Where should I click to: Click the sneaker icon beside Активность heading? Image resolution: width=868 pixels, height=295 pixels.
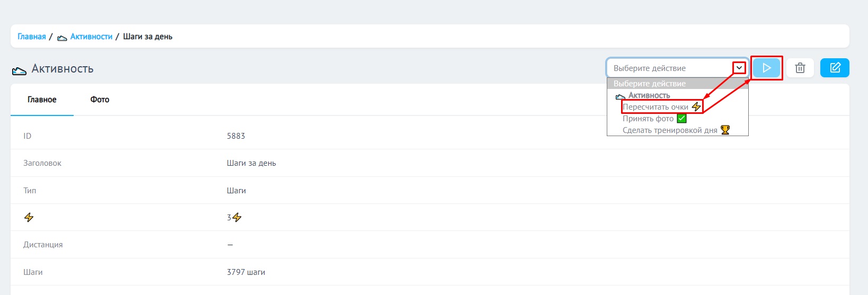[19, 70]
